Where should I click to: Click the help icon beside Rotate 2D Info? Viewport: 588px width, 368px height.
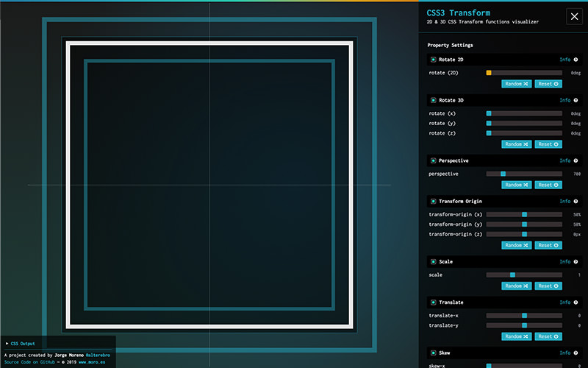(x=576, y=60)
